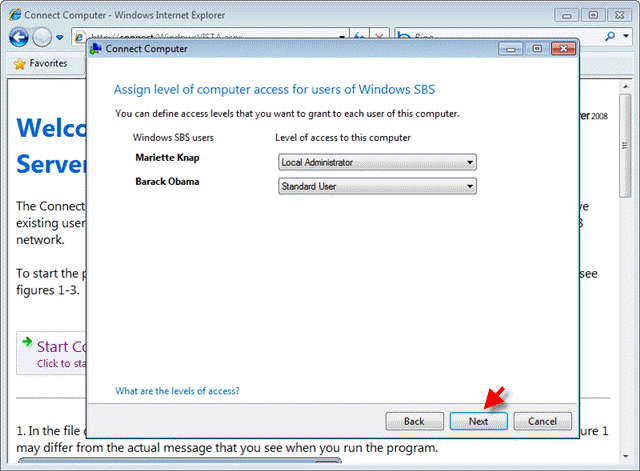Open access level dropdown for Barack Obama
The width and height of the screenshot is (640, 471).
[377, 186]
